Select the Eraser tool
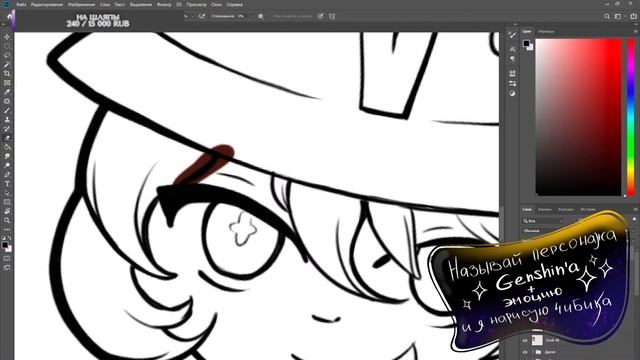The width and height of the screenshot is (640, 360). pyautogui.click(x=7, y=138)
